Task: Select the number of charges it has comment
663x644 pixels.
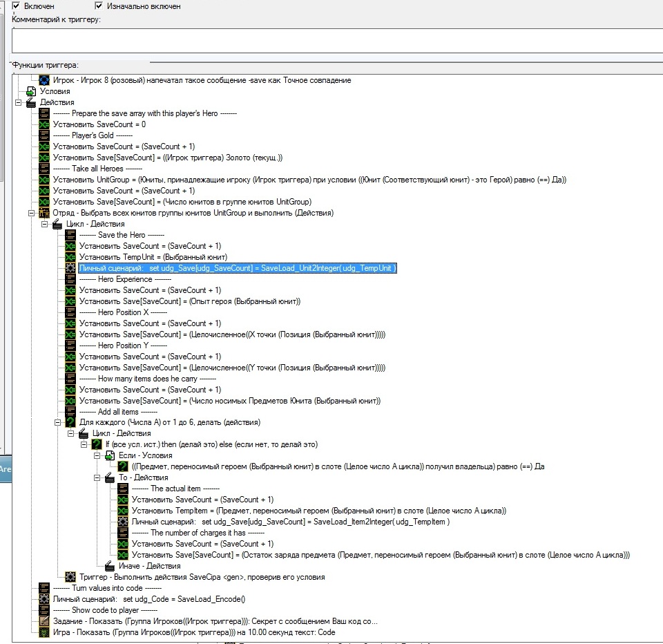Action: click(x=198, y=533)
